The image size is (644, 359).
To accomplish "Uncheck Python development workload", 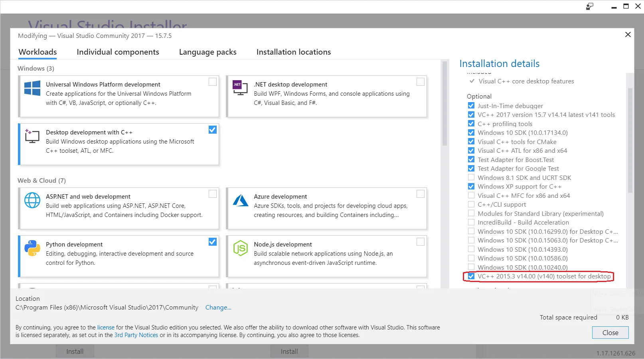I will [213, 242].
